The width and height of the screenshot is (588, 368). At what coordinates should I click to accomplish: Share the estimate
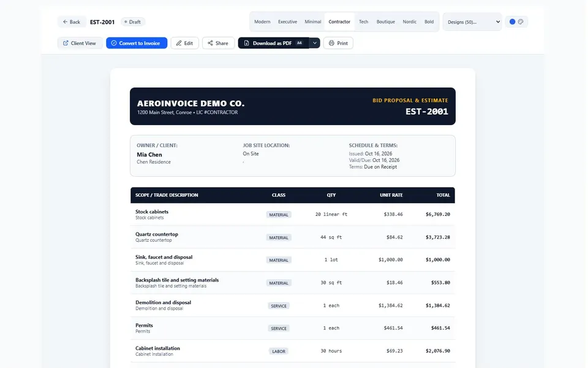click(218, 43)
